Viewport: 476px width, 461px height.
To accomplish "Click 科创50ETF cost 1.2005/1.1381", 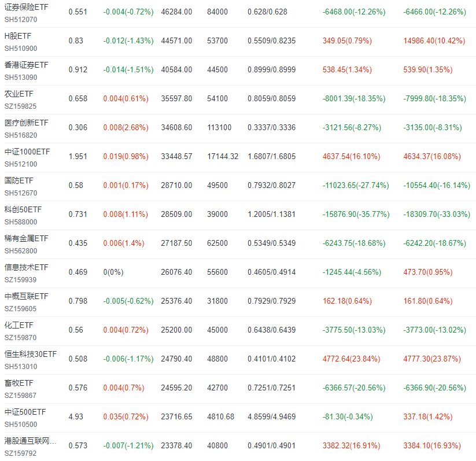I will pos(272,215).
